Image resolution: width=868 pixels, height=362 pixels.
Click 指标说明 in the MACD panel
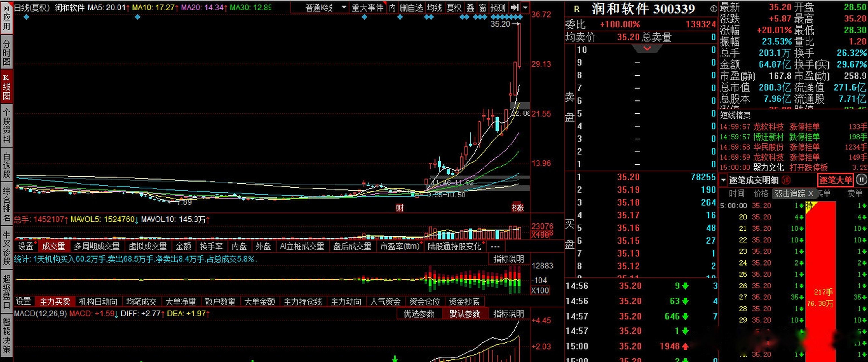[x=508, y=313]
